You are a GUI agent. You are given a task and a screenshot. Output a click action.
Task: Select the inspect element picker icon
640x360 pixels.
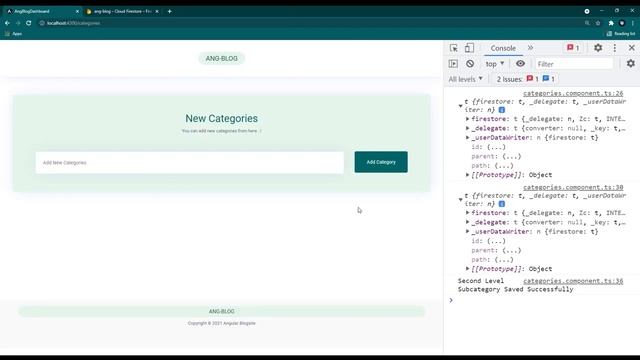pos(453,48)
